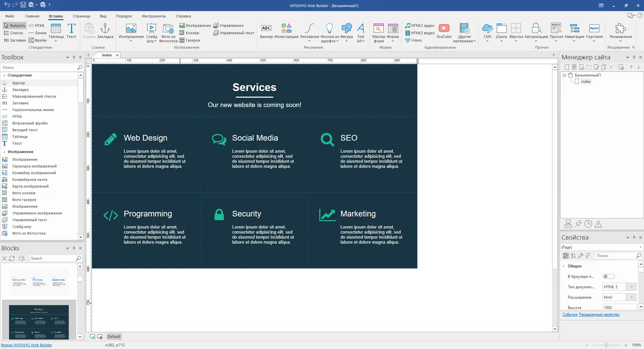
Task: Click the zoom in plus button
Action: (x=626, y=345)
